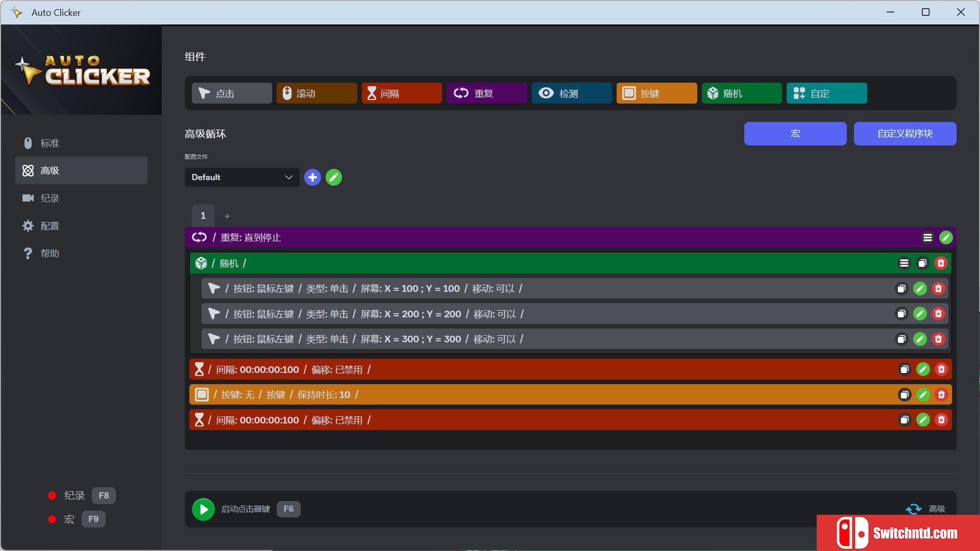Add a 检测 detection component
The image size is (980, 551).
(x=572, y=93)
